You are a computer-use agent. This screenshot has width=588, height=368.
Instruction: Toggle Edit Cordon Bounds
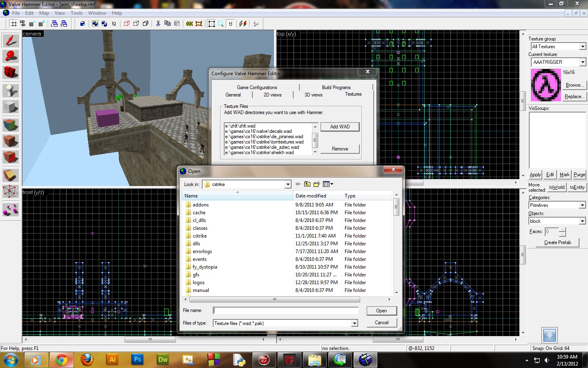199,24
